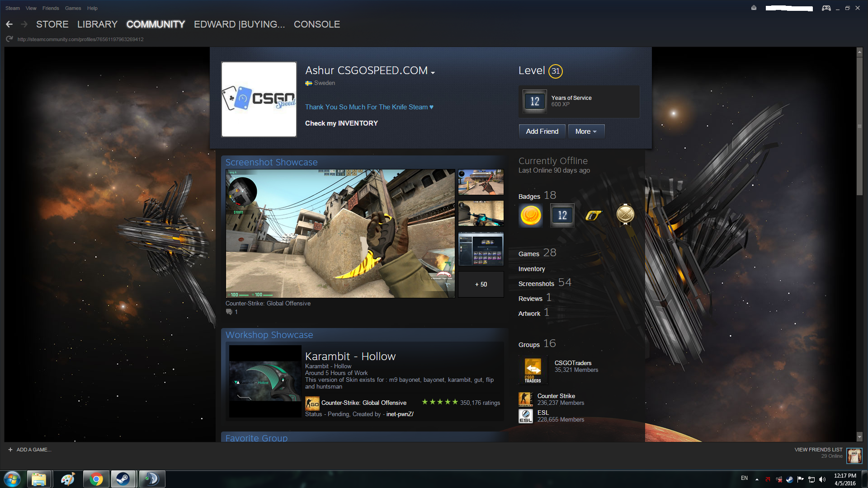This screenshot has width=868, height=488.
Task: Click the ADD A GAME plus button
Action: tap(10, 450)
